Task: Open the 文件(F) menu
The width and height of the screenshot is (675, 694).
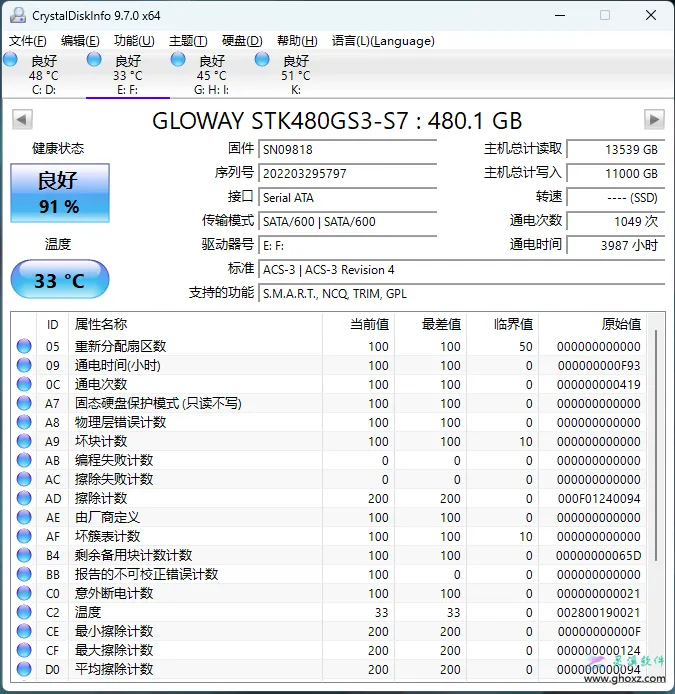Action: click(27, 41)
